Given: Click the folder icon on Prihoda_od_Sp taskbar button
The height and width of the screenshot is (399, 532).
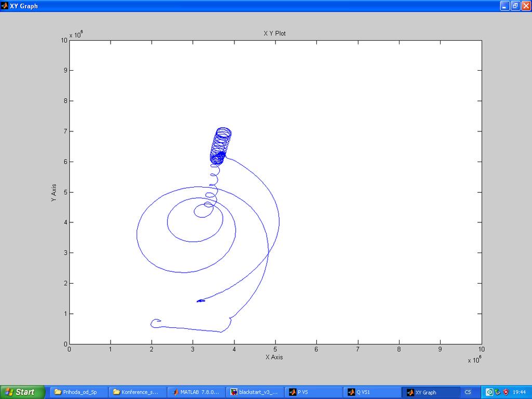Looking at the screenshot, I should click(x=58, y=392).
